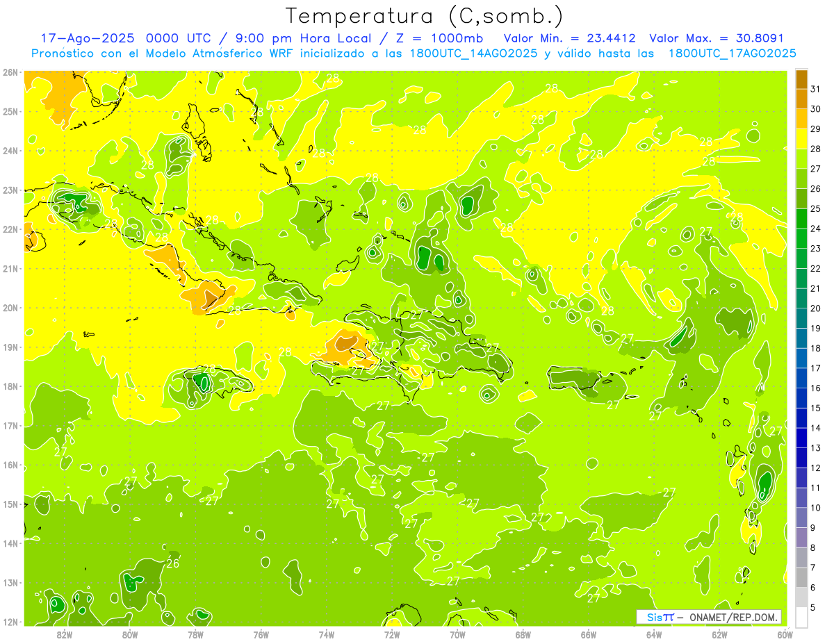The image size is (834, 644).
Task: Click the '16N' latitude axis label
Action: point(11,465)
